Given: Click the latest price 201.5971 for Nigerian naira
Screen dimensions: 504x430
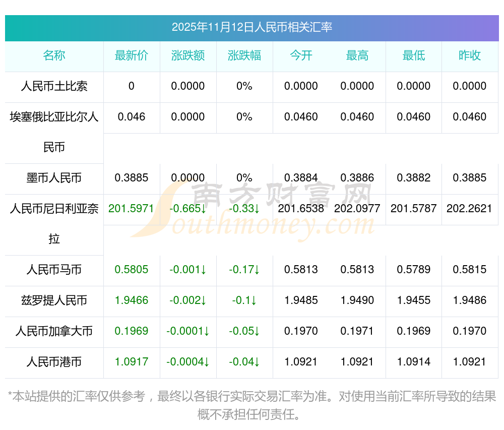Looking at the screenshot, I should 131,208.
